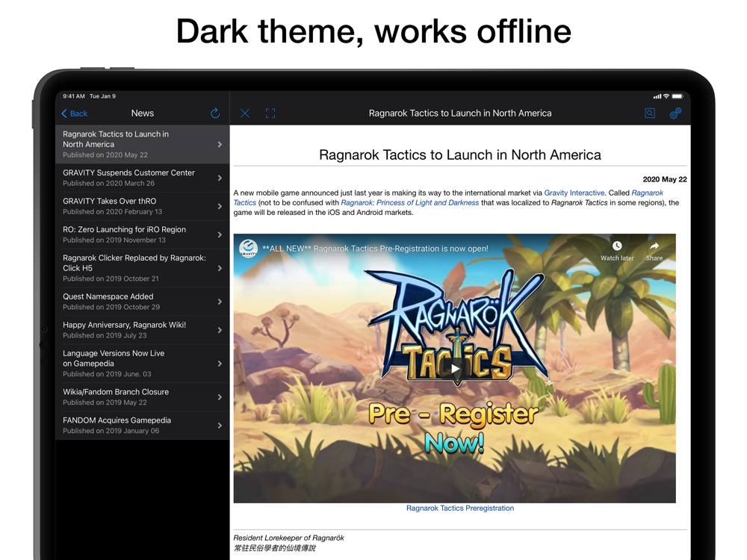Expand chevron on FANDOM Acquires Gamepedia row
Viewport: 747px width, 560px height.
click(220, 426)
